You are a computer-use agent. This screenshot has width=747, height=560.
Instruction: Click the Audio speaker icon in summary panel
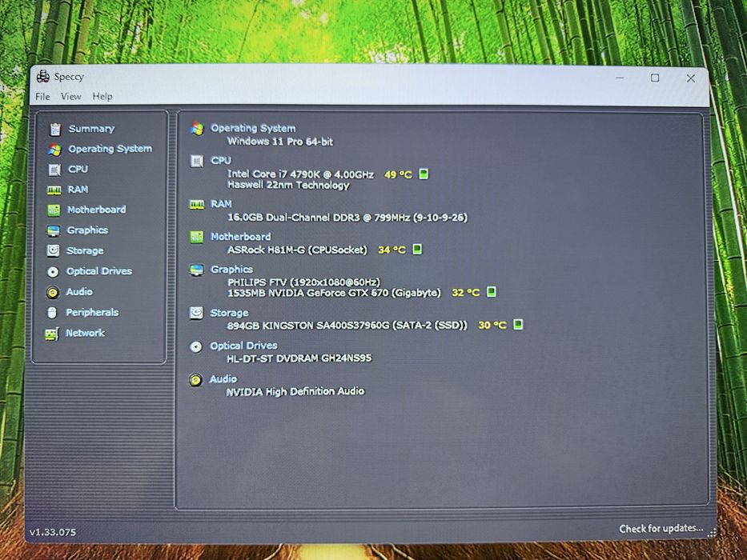195,379
